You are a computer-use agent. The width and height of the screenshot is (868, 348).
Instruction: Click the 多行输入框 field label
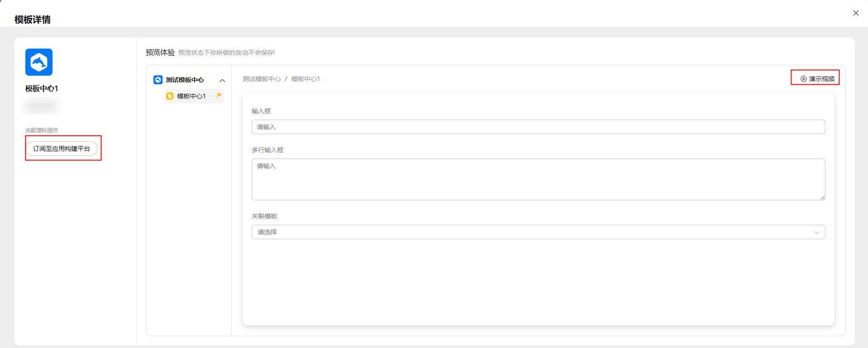pos(268,150)
